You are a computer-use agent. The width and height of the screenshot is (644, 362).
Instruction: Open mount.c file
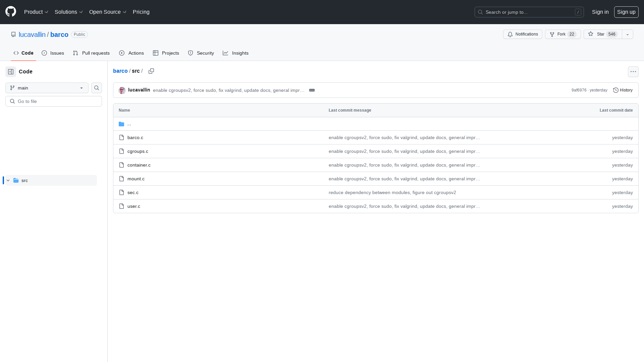coord(136,179)
